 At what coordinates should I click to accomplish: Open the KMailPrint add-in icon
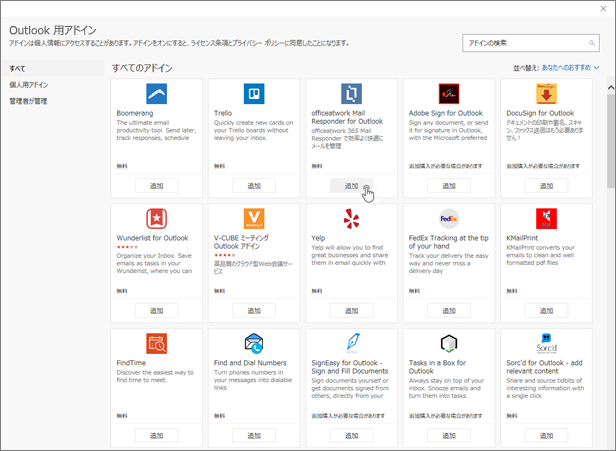tap(546, 218)
